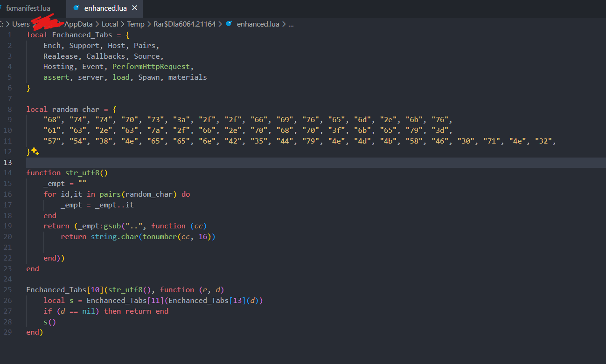
Task: Click line number 13 in the gutter
Action: [x=8, y=162]
